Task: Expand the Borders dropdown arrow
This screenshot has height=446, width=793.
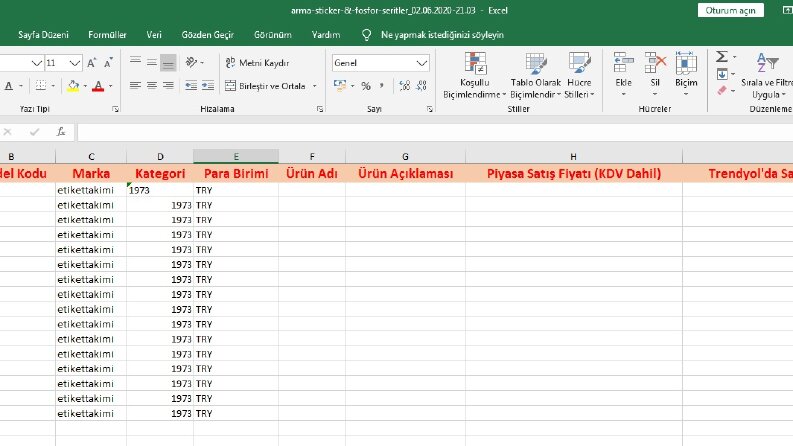Action: (x=53, y=86)
